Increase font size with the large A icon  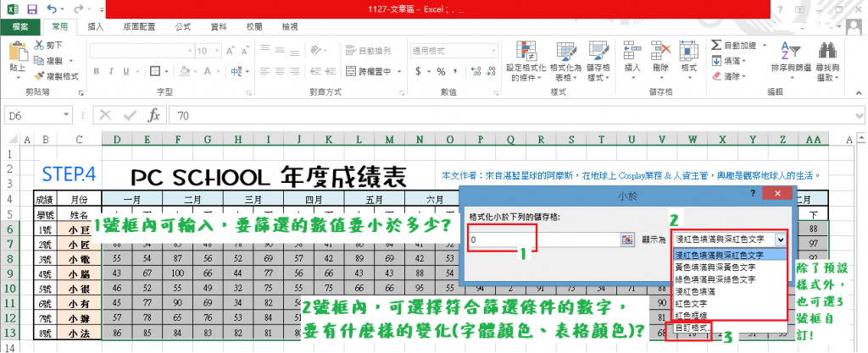coord(230,51)
